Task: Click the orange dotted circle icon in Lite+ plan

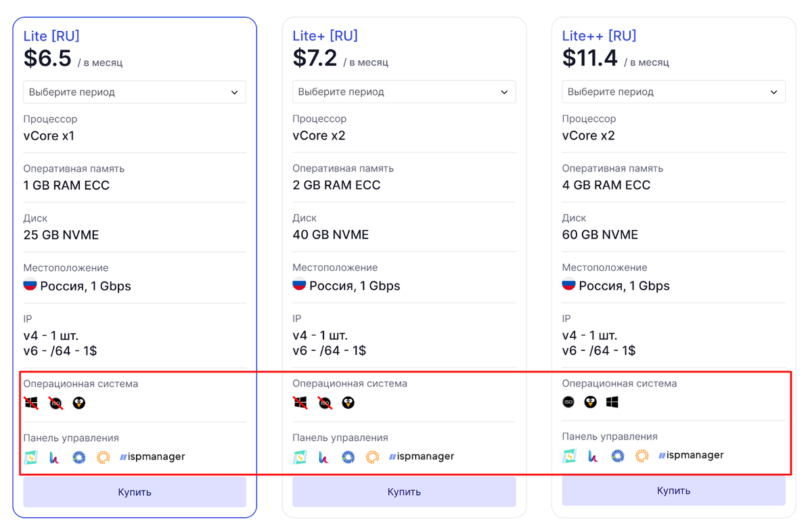Action: click(x=372, y=457)
